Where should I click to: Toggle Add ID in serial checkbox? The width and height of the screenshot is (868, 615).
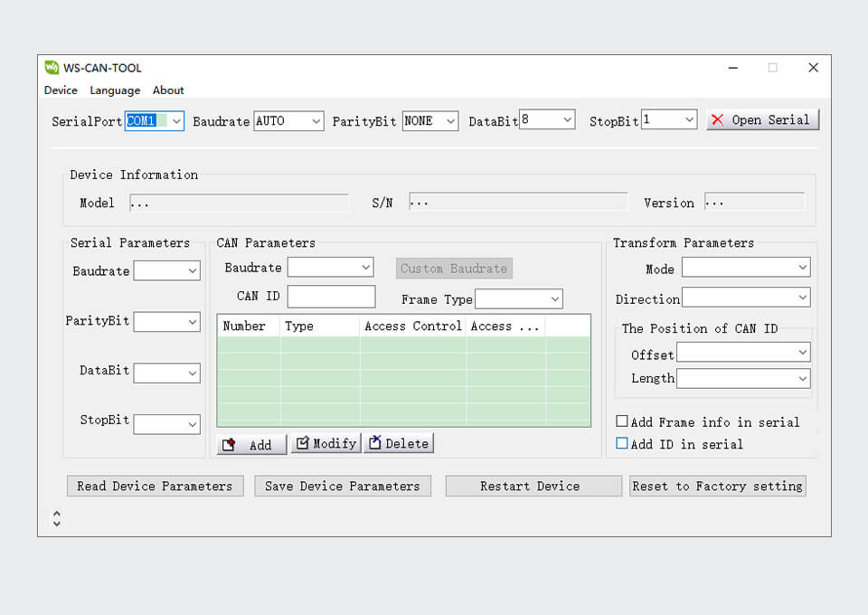(622, 444)
